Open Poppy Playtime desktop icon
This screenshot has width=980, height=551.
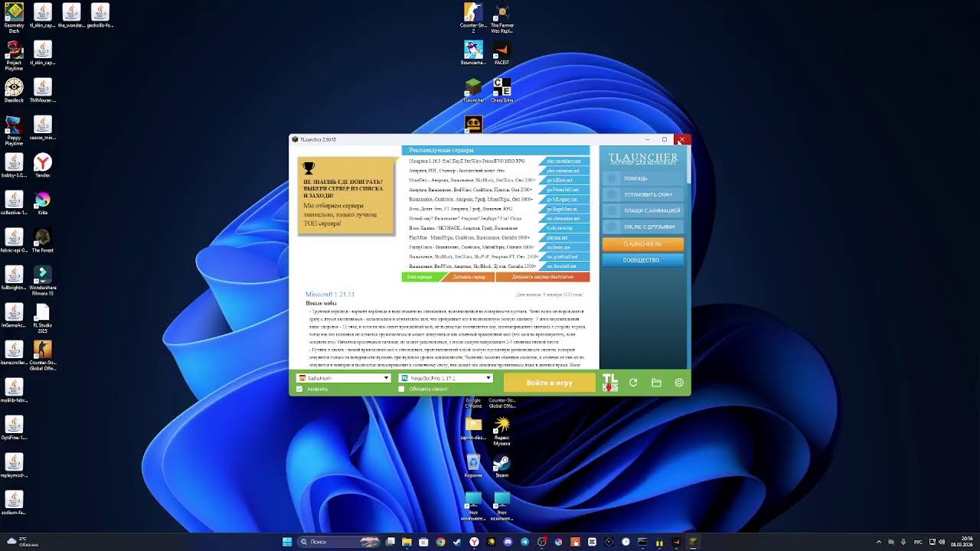pos(14,130)
